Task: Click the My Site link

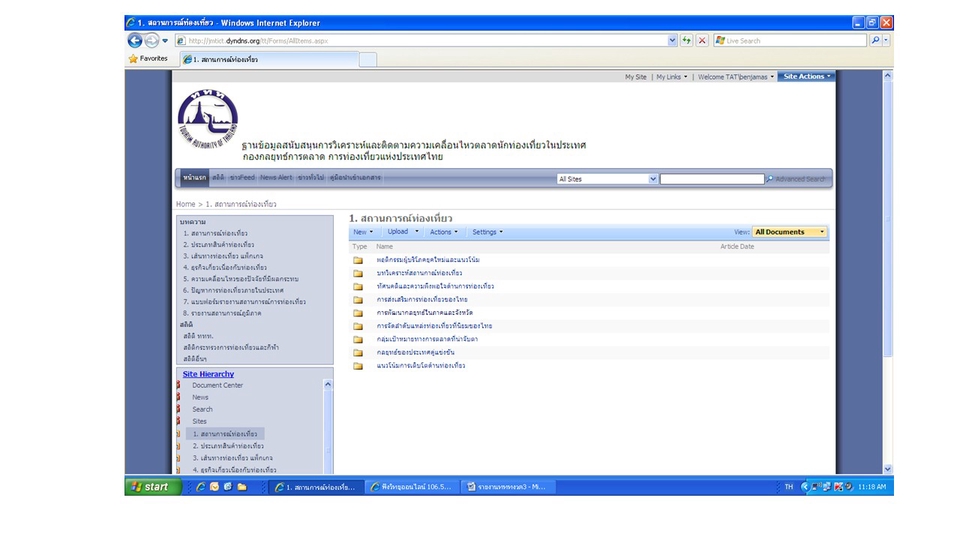Action: point(636,77)
